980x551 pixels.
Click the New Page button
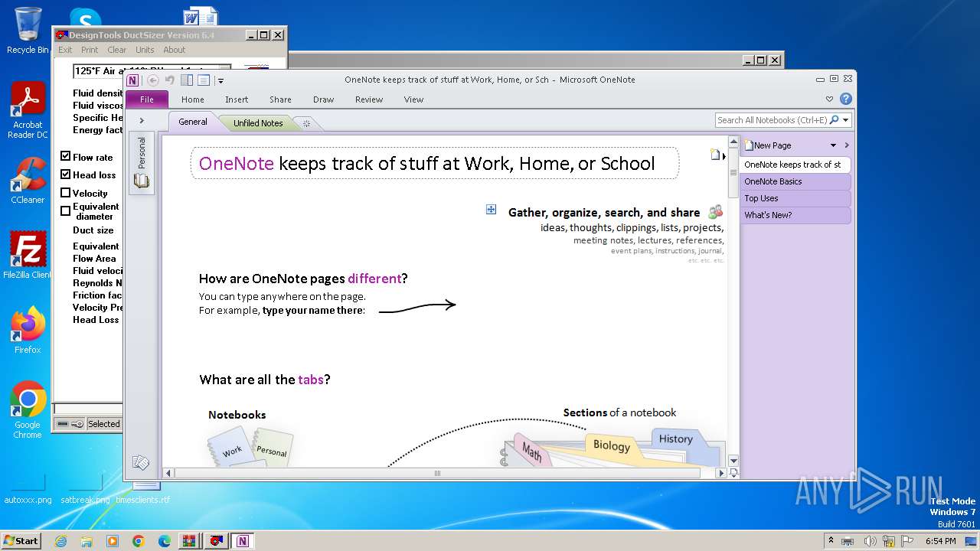click(x=769, y=145)
